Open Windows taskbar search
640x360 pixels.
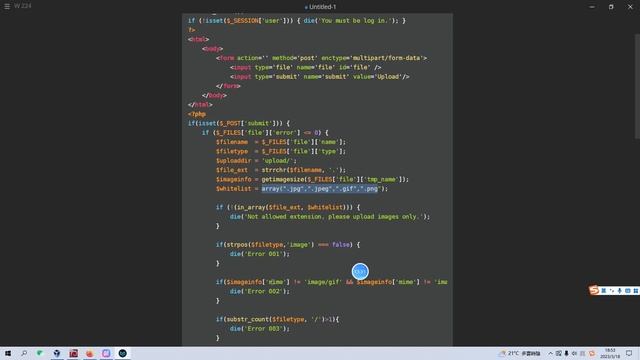[x=24, y=353]
